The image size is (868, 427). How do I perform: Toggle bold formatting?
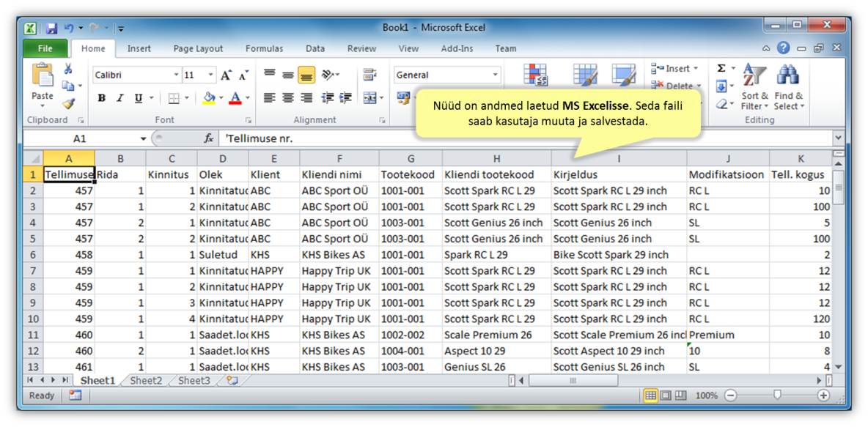pyautogui.click(x=101, y=98)
